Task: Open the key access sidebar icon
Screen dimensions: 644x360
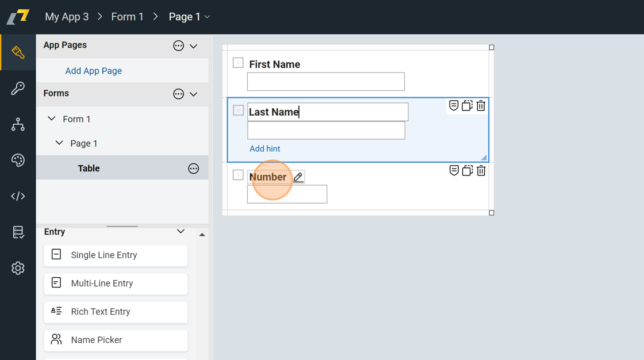Action: [18, 88]
